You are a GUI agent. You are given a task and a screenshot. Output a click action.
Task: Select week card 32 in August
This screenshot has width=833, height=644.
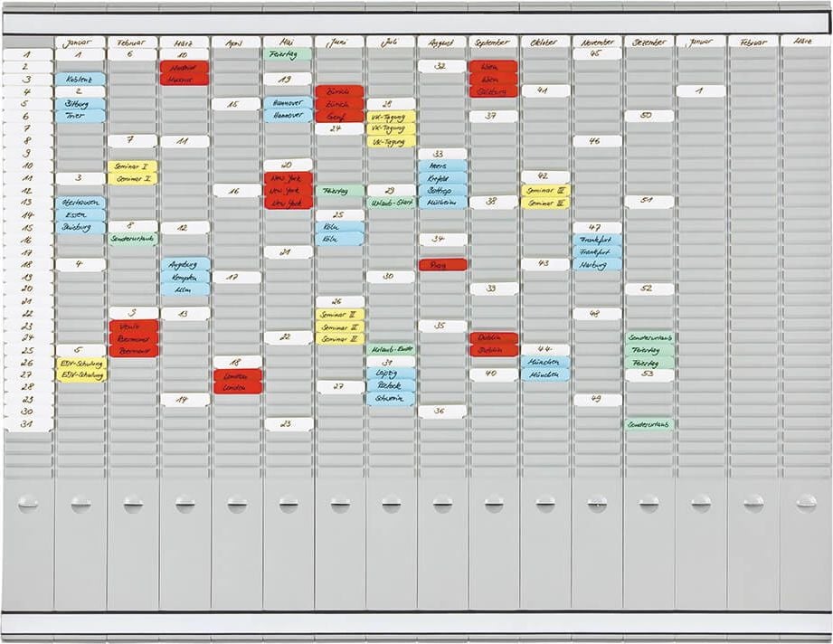tap(442, 66)
